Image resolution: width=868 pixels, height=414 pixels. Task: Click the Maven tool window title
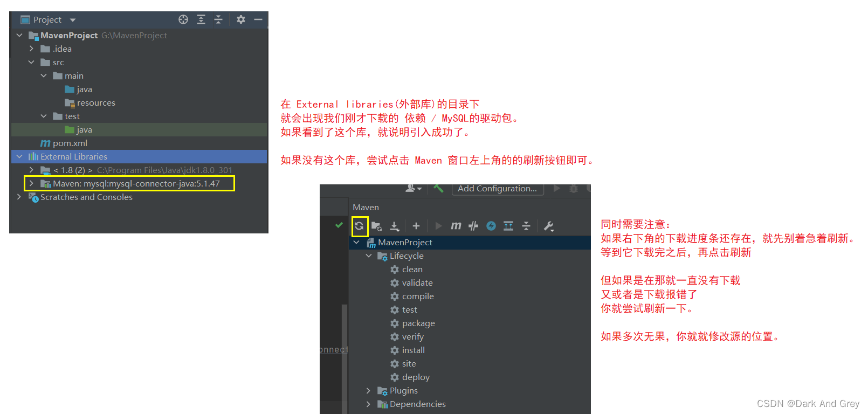[x=366, y=207]
